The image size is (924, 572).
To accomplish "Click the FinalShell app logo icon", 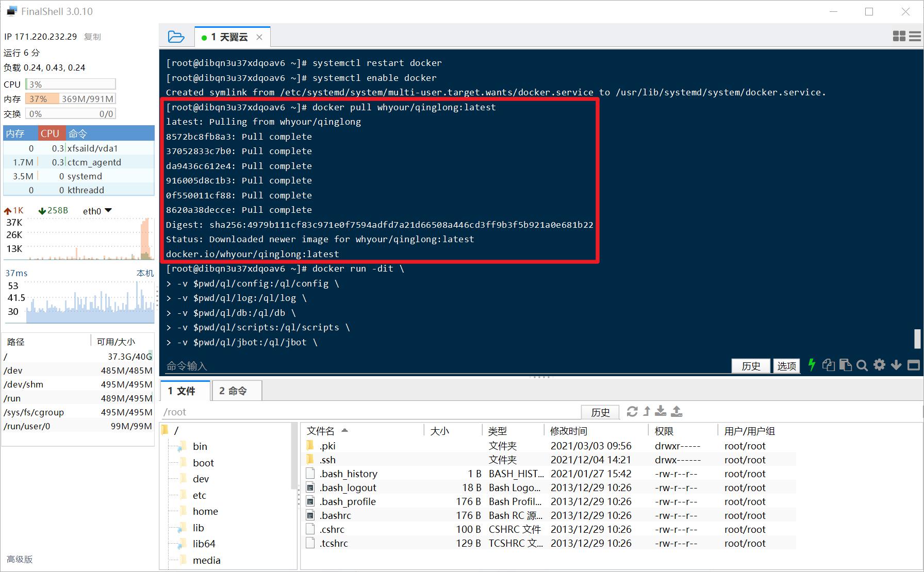I will 11,11.
